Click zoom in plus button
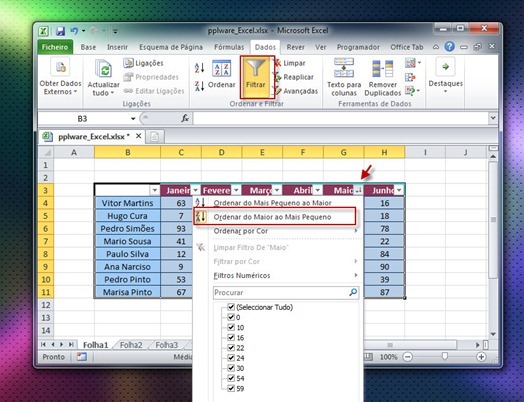The image size is (524, 402). tap(481, 357)
